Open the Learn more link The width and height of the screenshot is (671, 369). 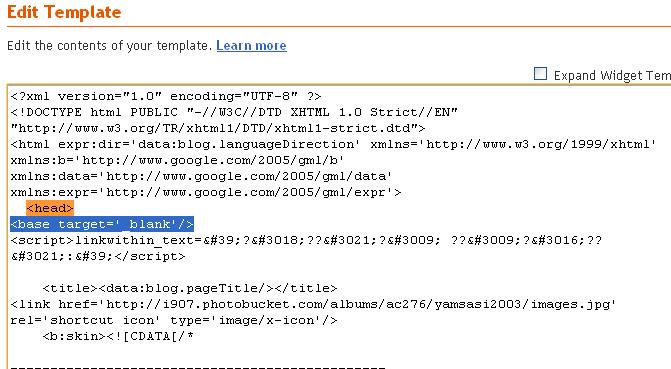(x=251, y=45)
